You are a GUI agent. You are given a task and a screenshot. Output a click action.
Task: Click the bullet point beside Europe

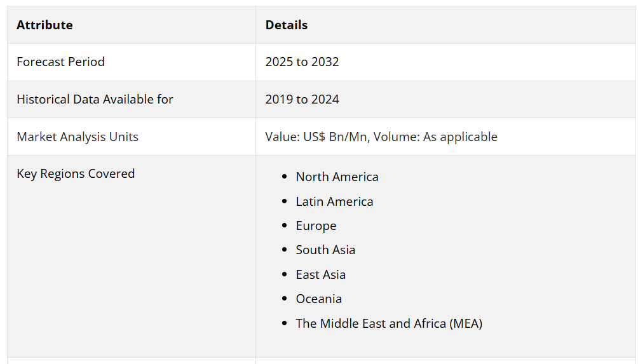click(x=284, y=227)
